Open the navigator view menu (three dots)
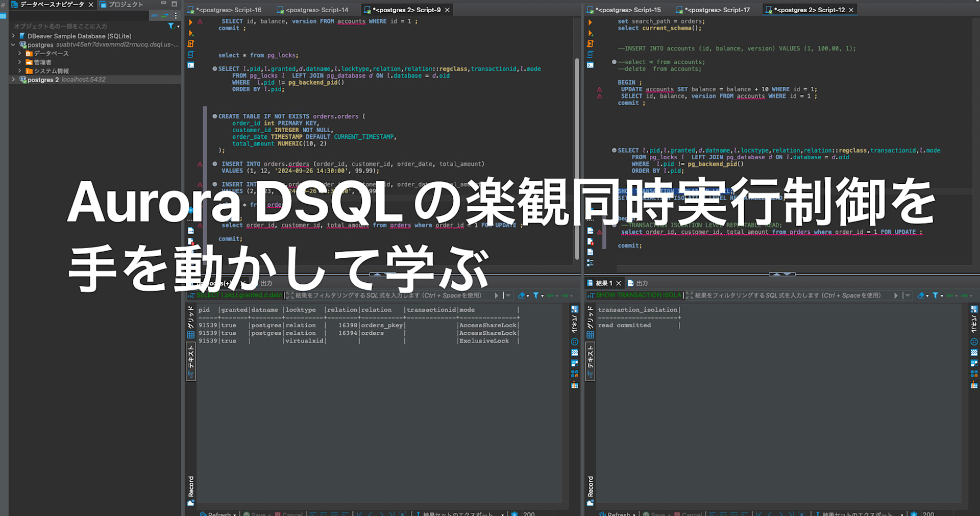This screenshot has width=980, height=516. point(176,16)
